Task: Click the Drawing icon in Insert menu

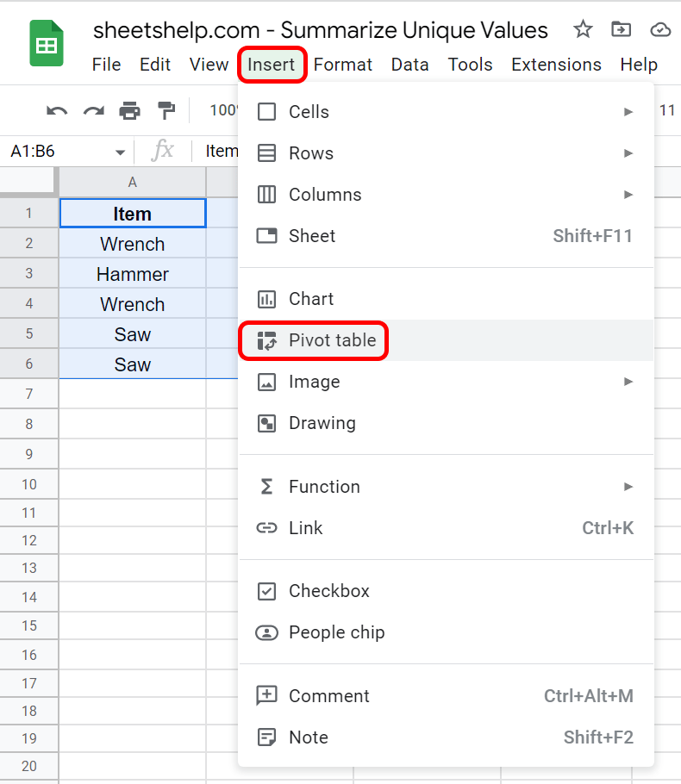Action: pyautogui.click(x=266, y=423)
